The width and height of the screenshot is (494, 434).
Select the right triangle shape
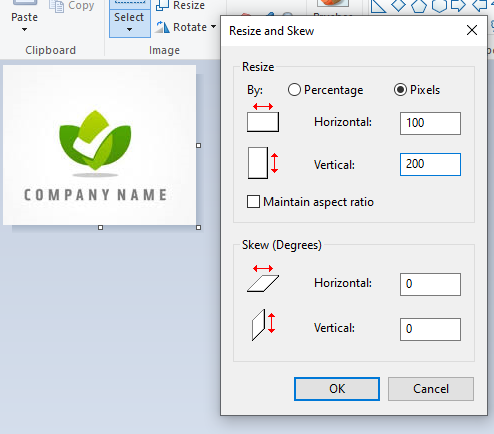[378, 6]
